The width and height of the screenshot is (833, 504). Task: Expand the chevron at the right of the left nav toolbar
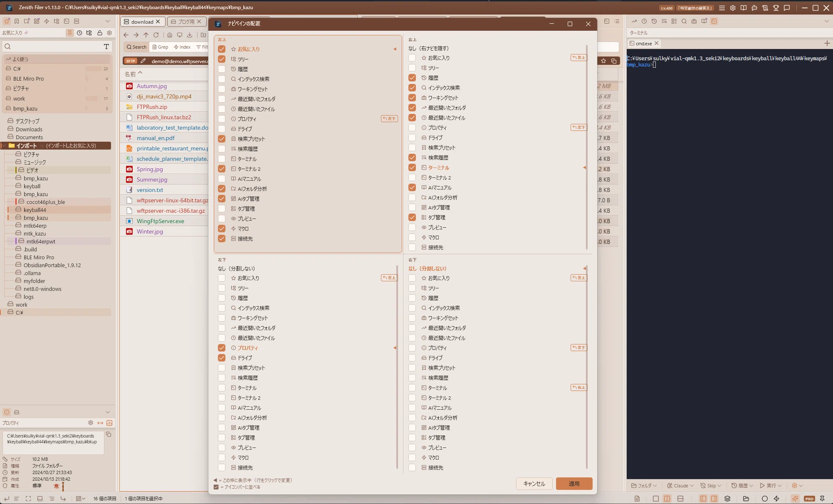click(108, 21)
